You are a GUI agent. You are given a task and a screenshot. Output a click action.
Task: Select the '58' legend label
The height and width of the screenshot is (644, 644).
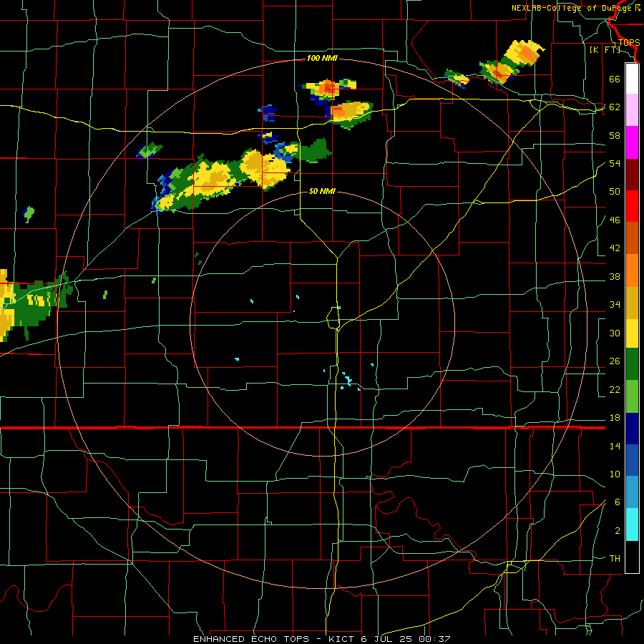pos(615,135)
